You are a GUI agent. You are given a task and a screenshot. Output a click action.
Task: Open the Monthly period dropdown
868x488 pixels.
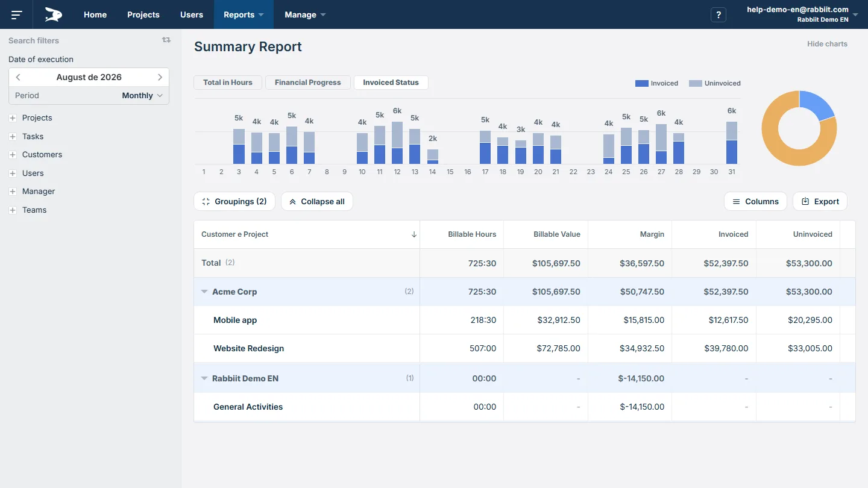point(142,95)
